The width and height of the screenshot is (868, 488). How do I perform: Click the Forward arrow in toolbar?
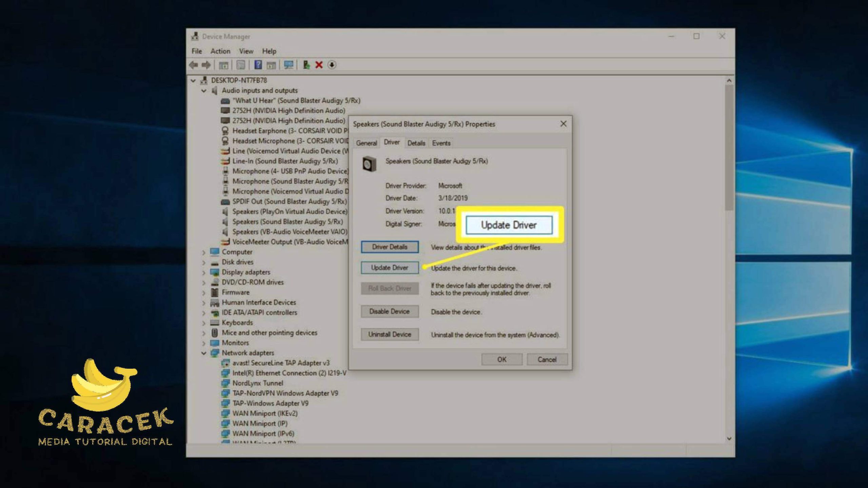tap(206, 65)
